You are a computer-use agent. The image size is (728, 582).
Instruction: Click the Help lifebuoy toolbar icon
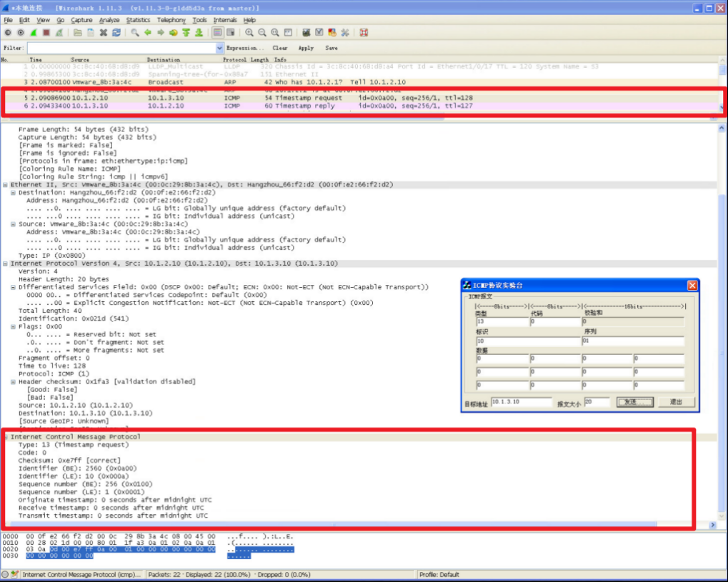click(364, 33)
